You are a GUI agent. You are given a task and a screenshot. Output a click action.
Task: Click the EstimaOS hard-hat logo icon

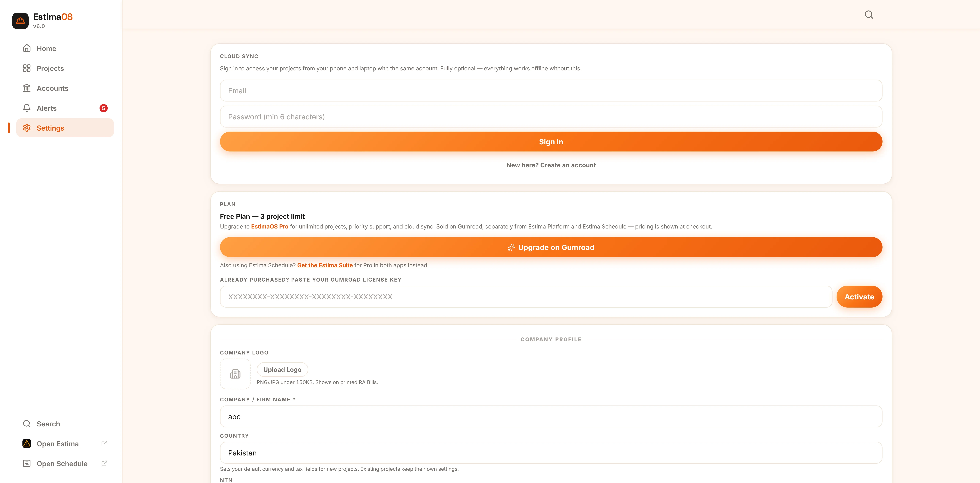click(x=20, y=21)
